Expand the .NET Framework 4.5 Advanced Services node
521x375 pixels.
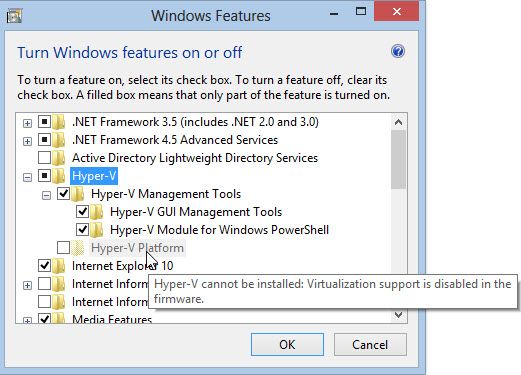click(27, 141)
